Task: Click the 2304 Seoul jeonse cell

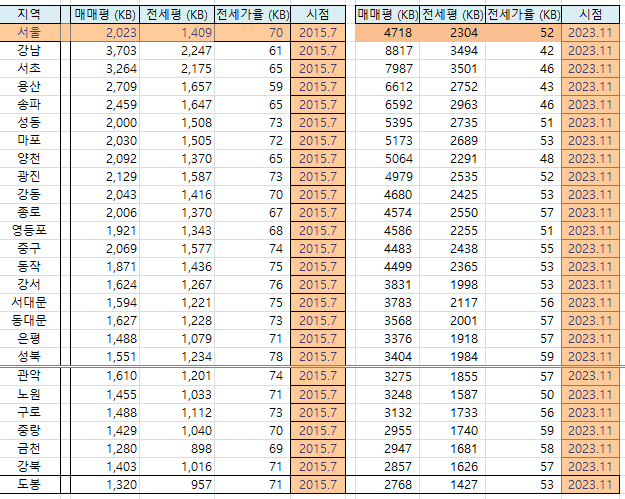Action: pyautogui.click(x=452, y=33)
